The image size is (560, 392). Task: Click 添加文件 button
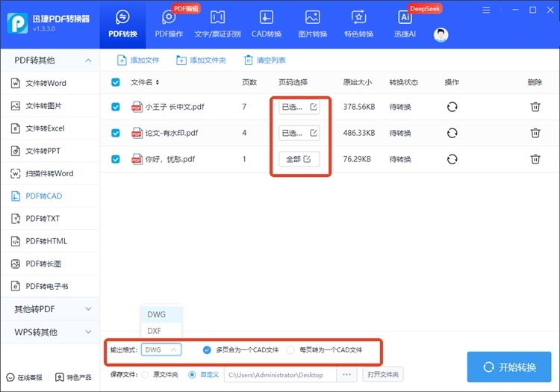[138, 60]
